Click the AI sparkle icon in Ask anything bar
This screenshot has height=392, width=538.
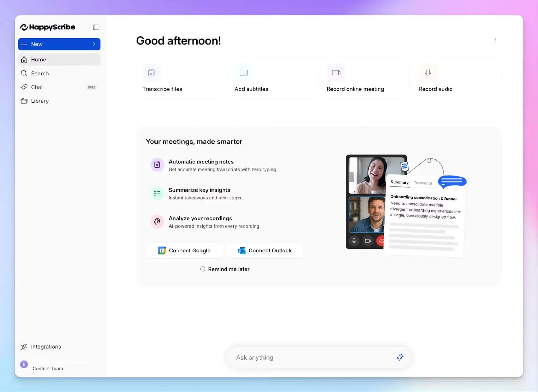400,357
